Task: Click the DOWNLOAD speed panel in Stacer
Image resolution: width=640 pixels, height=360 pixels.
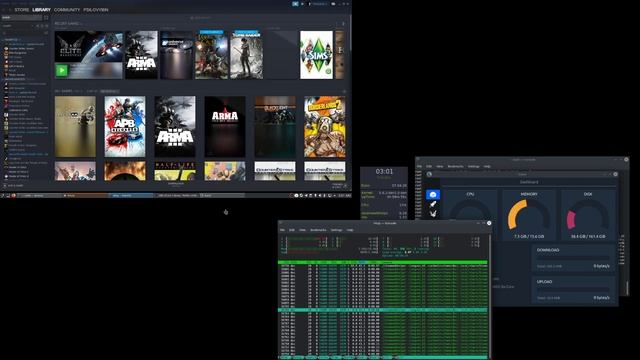Action: 573,258
